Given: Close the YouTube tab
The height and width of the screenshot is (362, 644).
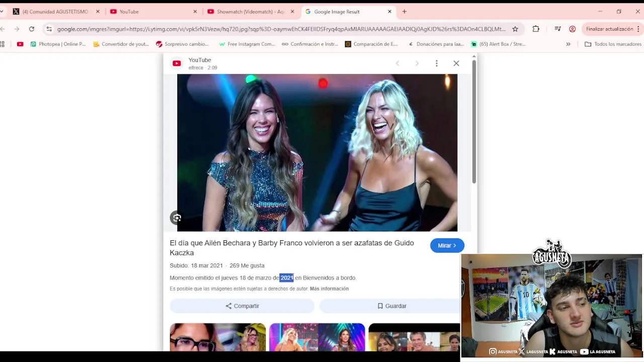Looking at the screenshot, I should 195,12.
